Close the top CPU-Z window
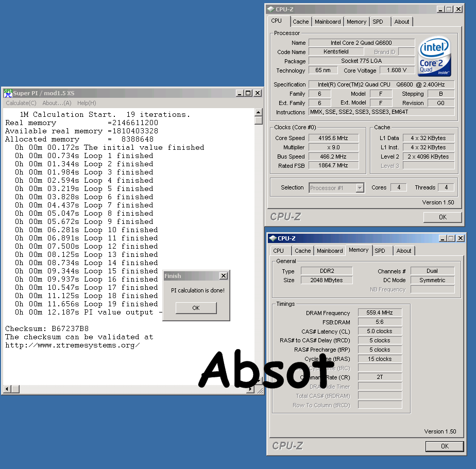 point(458,9)
